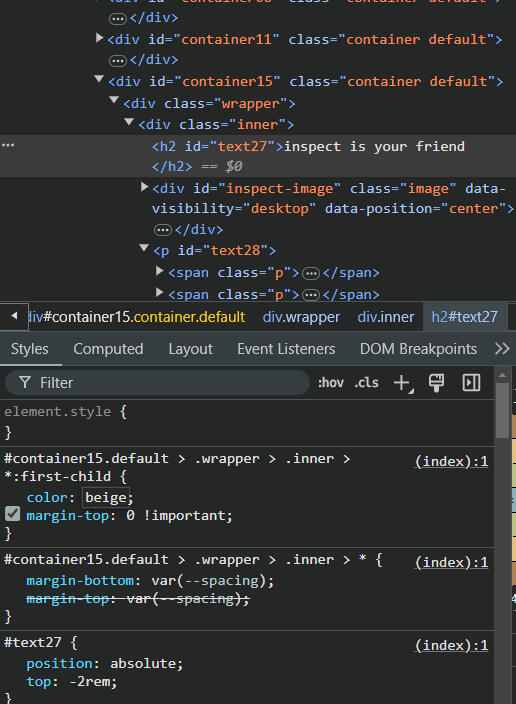Screen dimensions: 516x704
Task: Expand collapsed ellipsis in inspect-image div
Action: pos(163,230)
